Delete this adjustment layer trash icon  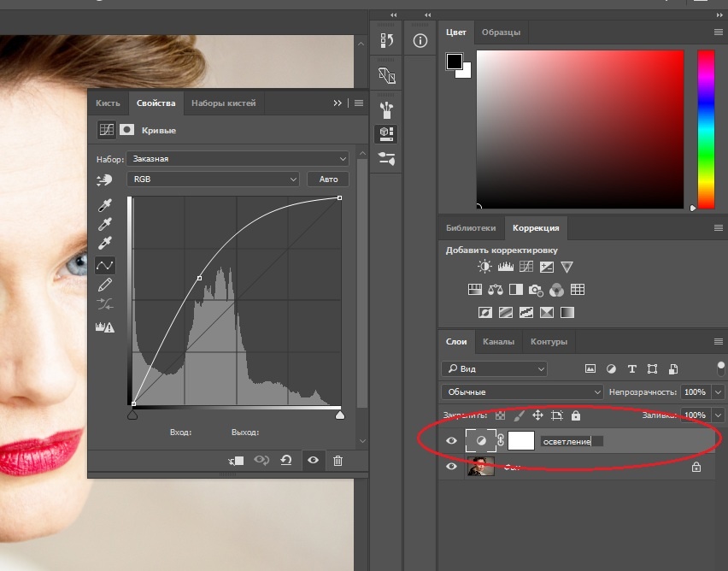coord(338,461)
